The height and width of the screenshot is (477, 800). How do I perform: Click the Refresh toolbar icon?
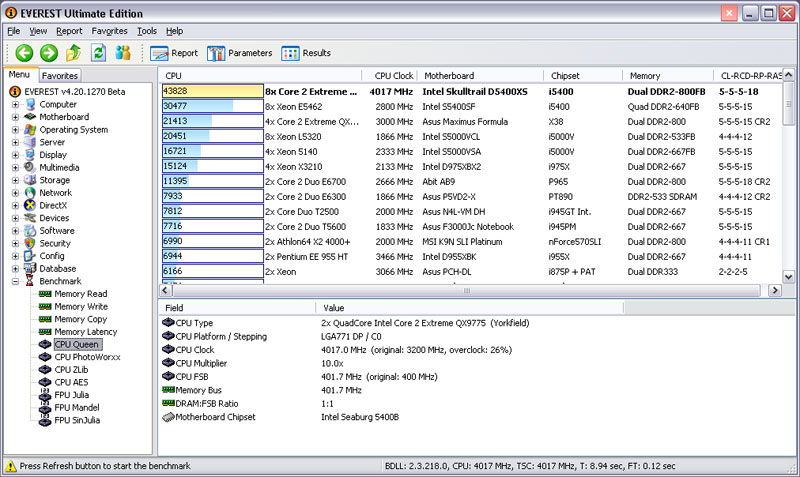(98, 53)
